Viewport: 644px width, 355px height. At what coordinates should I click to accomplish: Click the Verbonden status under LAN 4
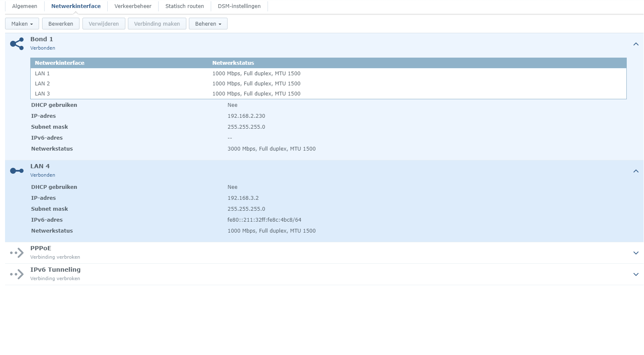click(42, 175)
